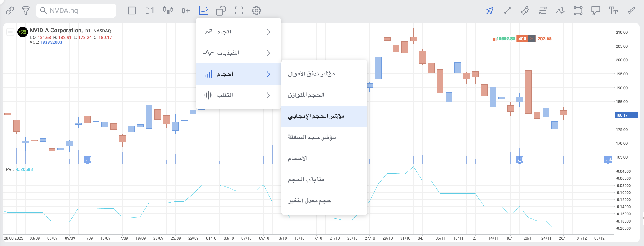Click the 29/10 date on time axis

point(388,238)
